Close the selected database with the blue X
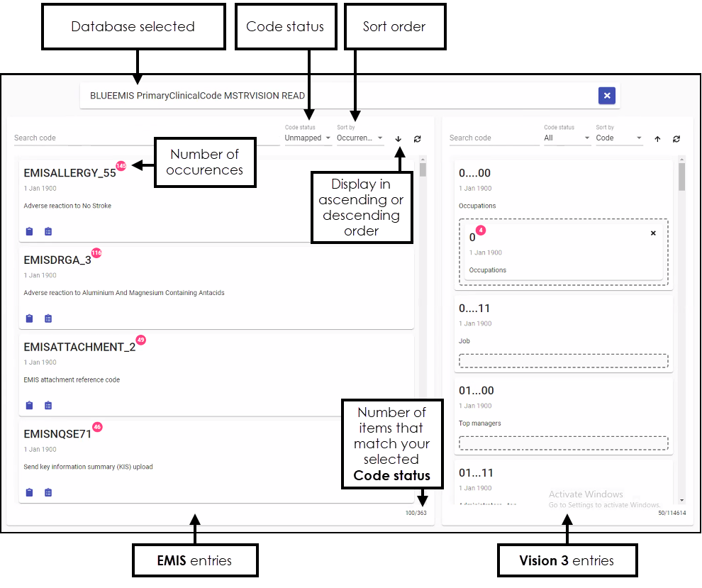702x588 pixels. click(606, 96)
